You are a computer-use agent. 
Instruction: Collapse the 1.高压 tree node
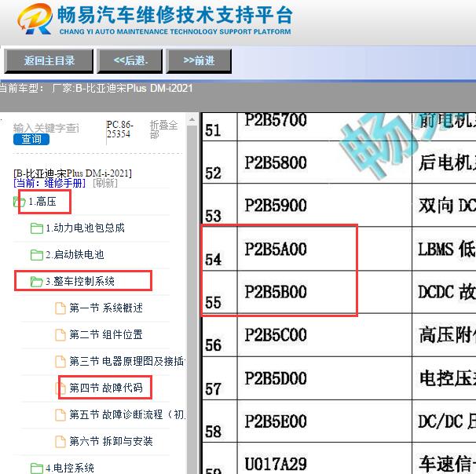point(42,202)
